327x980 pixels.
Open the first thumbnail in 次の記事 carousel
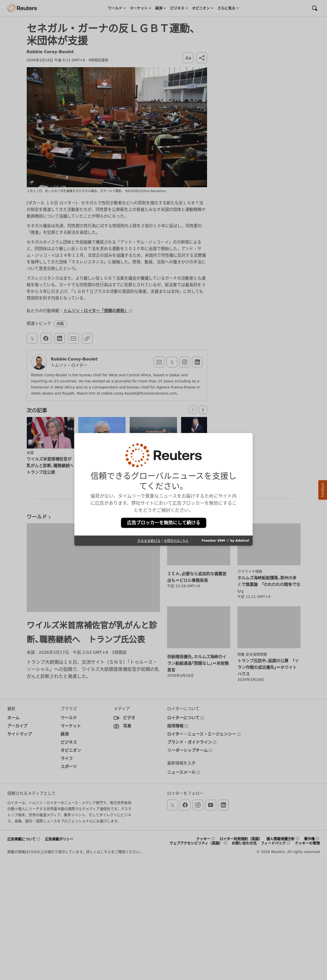coord(50,433)
